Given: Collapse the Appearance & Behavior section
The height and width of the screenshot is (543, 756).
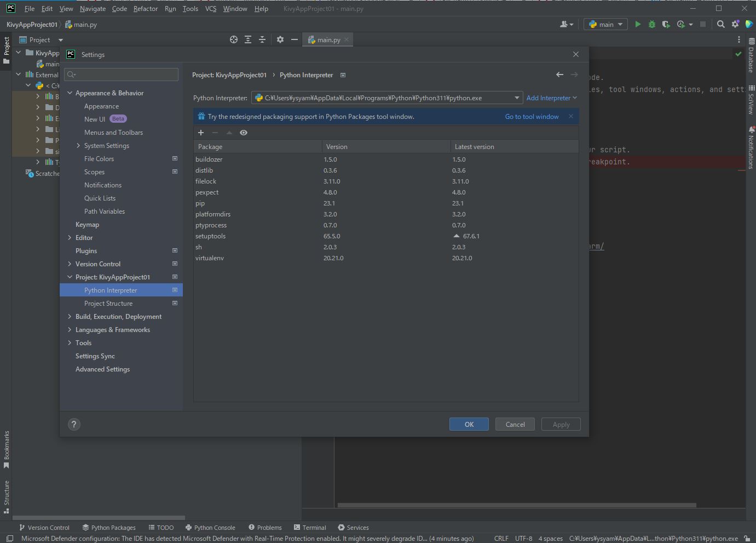Looking at the screenshot, I should pyautogui.click(x=70, y=93).
